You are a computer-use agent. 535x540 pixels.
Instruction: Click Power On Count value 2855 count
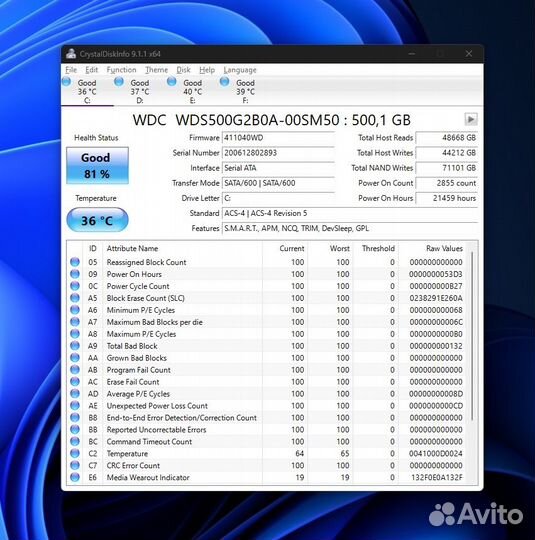tap(446, 183)
